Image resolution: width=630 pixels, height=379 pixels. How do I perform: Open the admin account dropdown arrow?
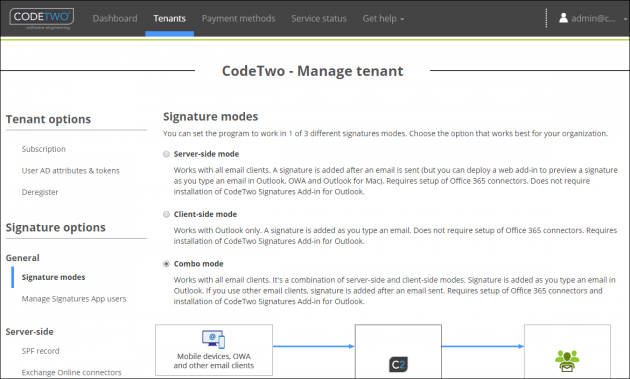point(625,19)
